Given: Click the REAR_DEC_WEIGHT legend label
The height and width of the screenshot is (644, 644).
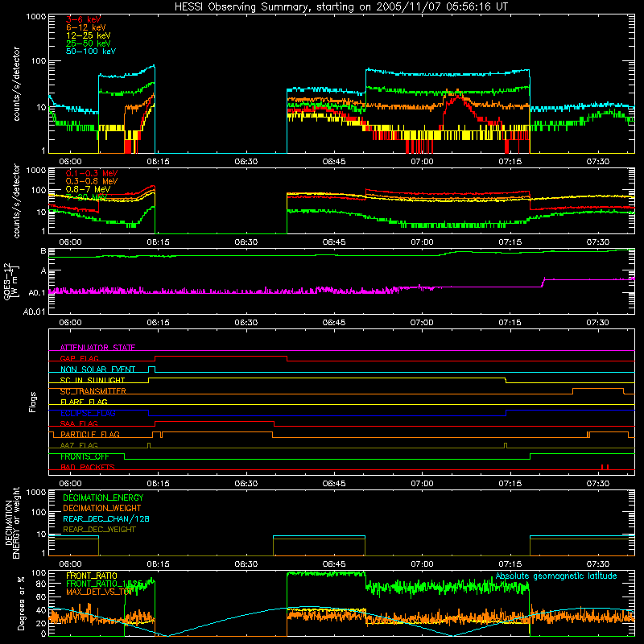Looking at the screenshot, I should (x=99, y=530).
